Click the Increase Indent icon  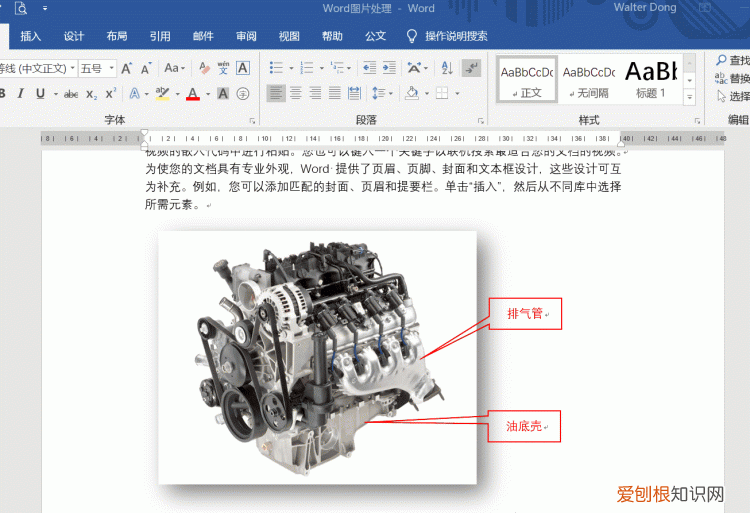coord(389,68)
